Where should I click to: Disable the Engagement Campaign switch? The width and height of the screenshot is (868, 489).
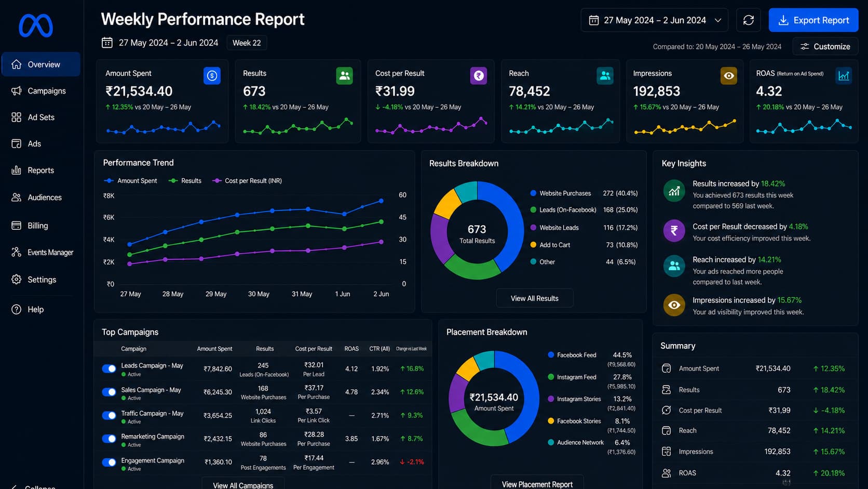(109, 462)
